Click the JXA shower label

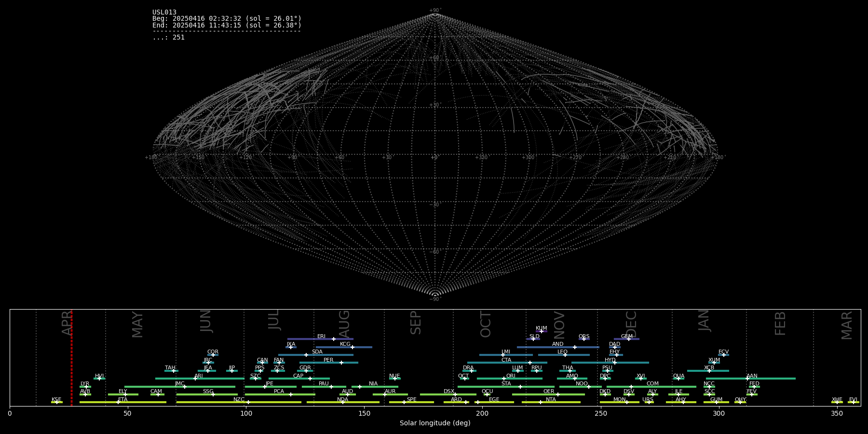pyautogui.click(x=291, y=344)
